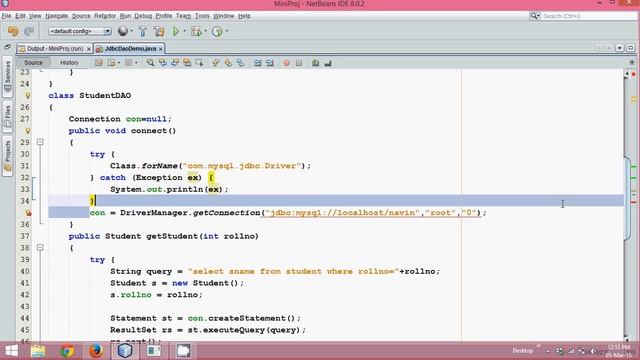The width and height of the screenshot is (640, 360).
Task: Click the Build Project hammer icon
Action: (142, 31)
